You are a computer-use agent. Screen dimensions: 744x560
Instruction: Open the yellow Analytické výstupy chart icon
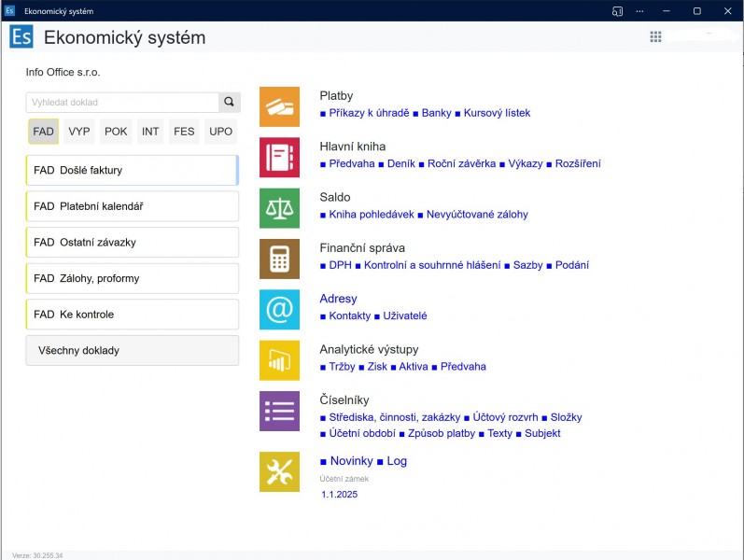click(279, 360)
